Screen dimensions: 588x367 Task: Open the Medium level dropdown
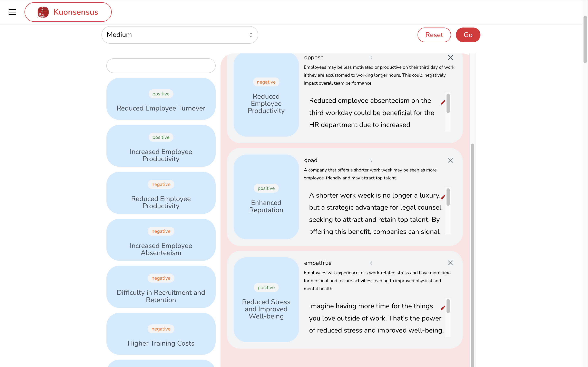pos(179,35)
